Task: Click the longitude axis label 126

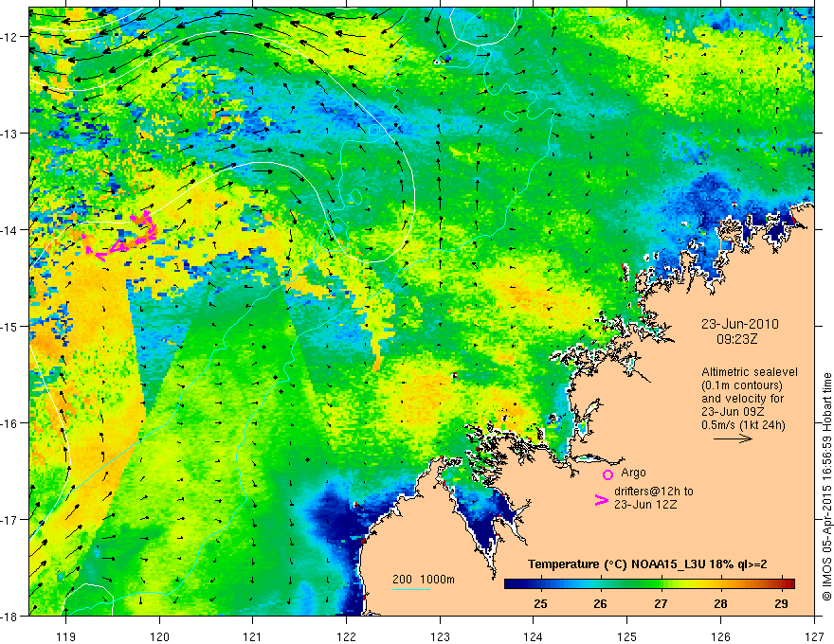Action: pyautogui.click(x=720, y=636)
